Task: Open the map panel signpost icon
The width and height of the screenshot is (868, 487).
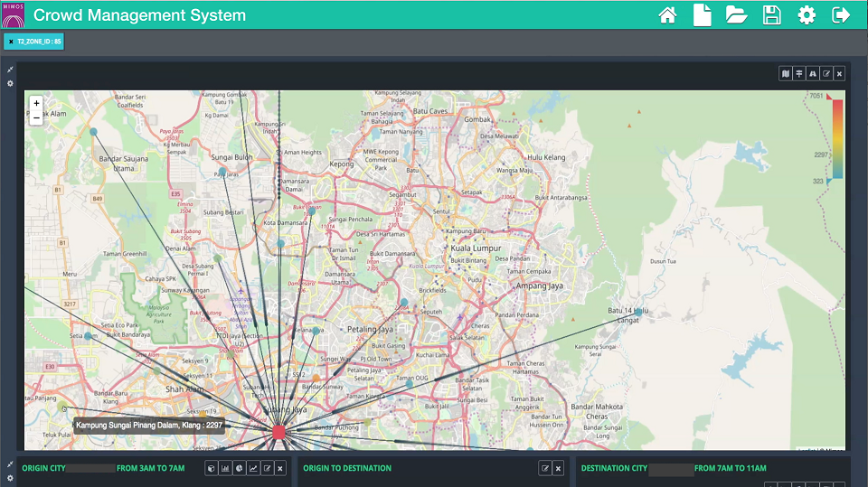Action: (798, 73)
